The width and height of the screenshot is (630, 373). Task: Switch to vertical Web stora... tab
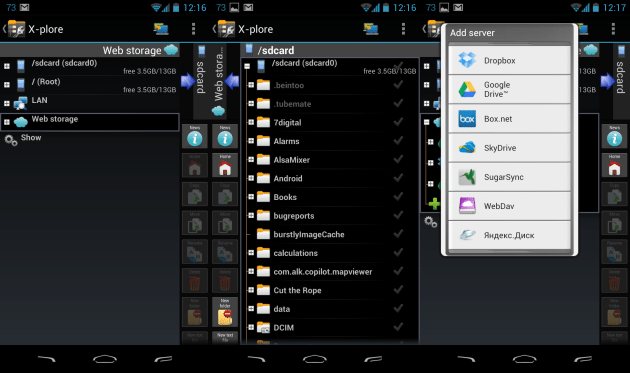coord(219,80)
